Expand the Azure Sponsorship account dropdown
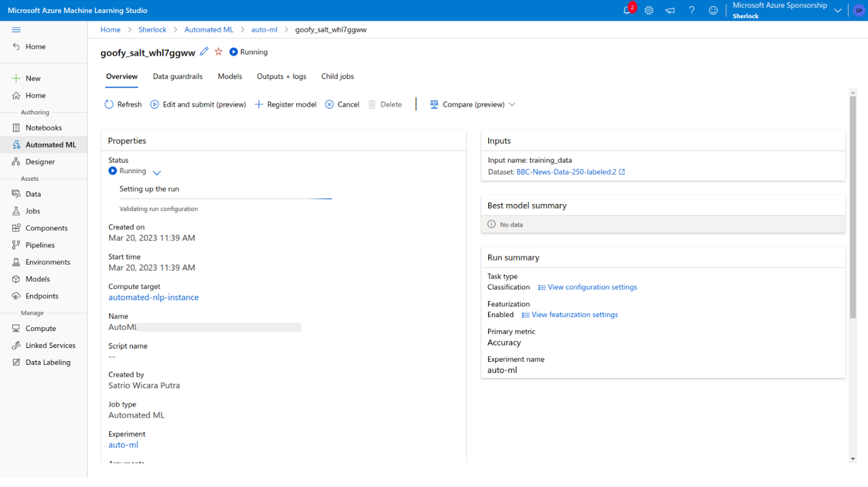Screen dimensions: 868x487 [838, 10]
